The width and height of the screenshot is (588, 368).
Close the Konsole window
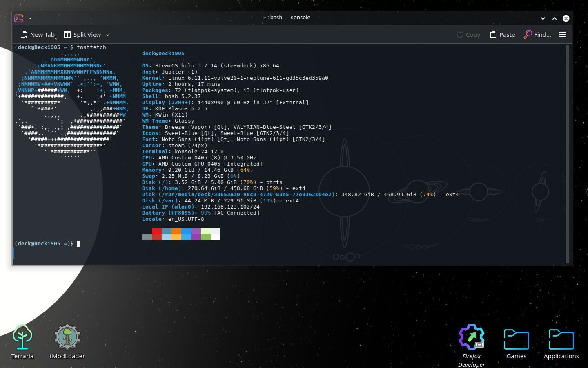(x=566, y=18)
